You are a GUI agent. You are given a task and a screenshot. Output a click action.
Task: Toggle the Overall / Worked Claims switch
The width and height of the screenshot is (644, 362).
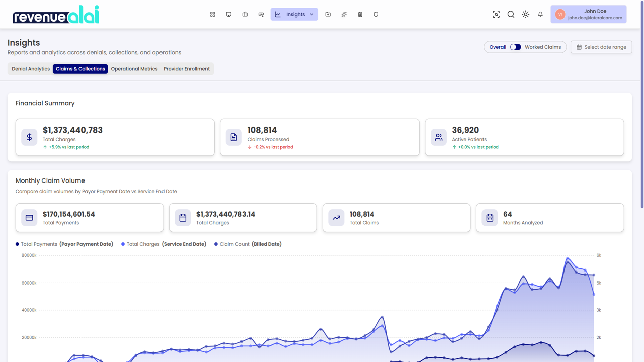(x=515, y=47)
